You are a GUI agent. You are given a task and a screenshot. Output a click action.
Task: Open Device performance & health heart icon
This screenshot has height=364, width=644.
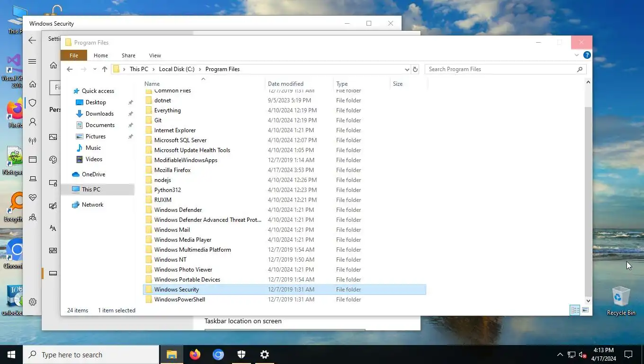33,198
